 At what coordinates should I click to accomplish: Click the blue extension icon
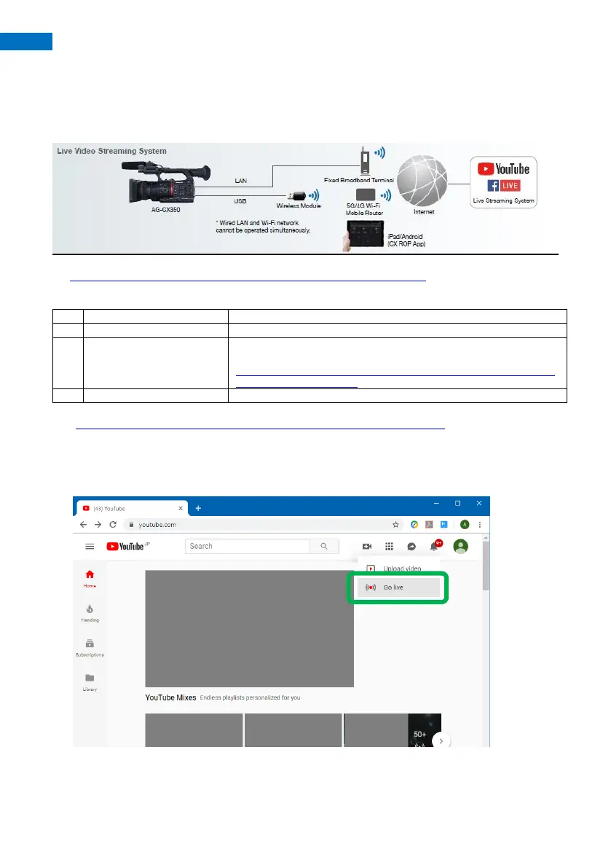(444, 524)
